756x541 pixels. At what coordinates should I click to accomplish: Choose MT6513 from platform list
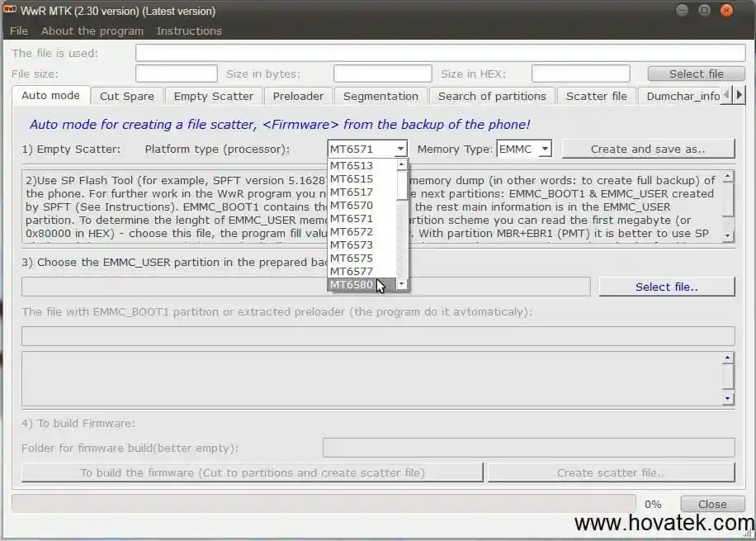point(362,165)
